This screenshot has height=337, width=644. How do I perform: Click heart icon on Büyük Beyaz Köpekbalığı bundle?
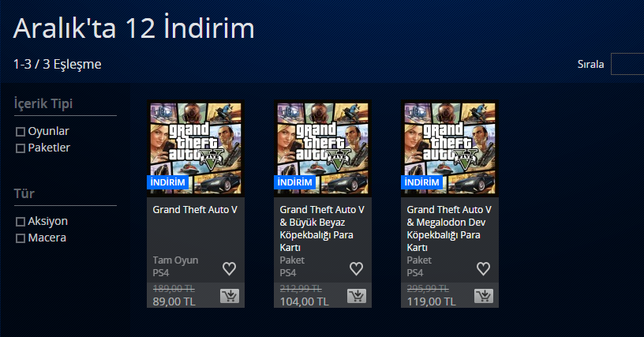356,268
